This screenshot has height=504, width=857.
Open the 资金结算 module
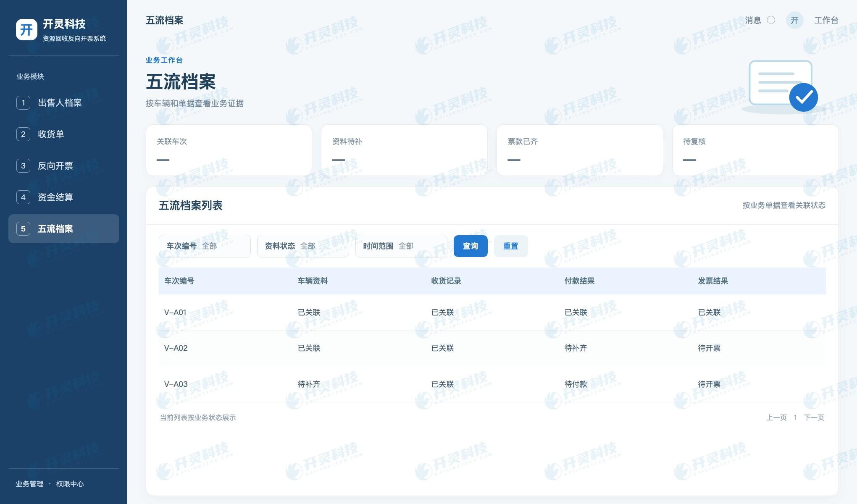(x=64, y=197)
